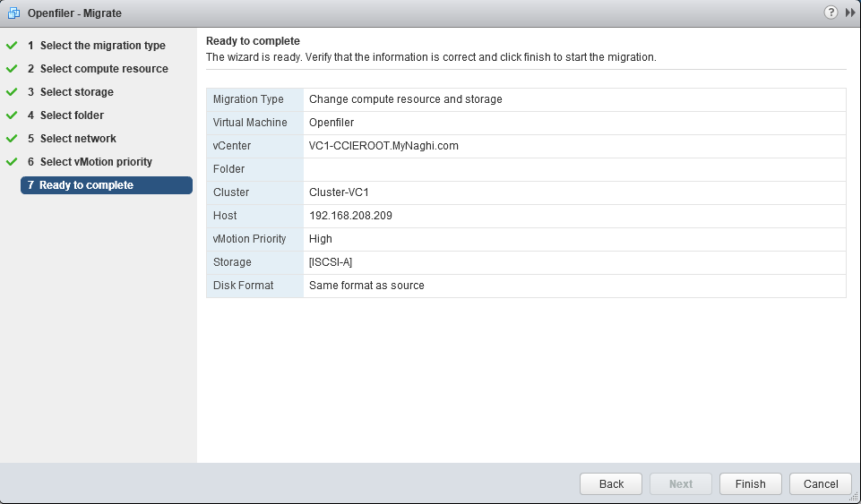Select the Ready to complete step
861x504 pixels.
click(x=106, y=185)
